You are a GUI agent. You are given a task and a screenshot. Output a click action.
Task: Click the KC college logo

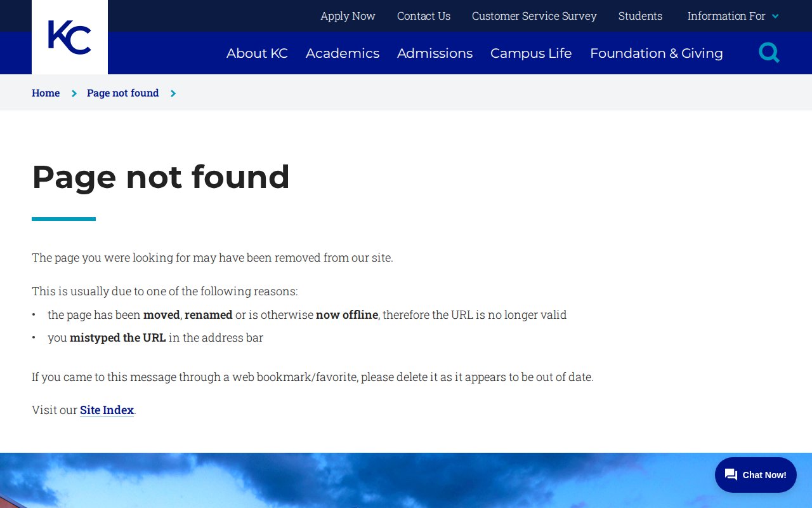point(70,37)
